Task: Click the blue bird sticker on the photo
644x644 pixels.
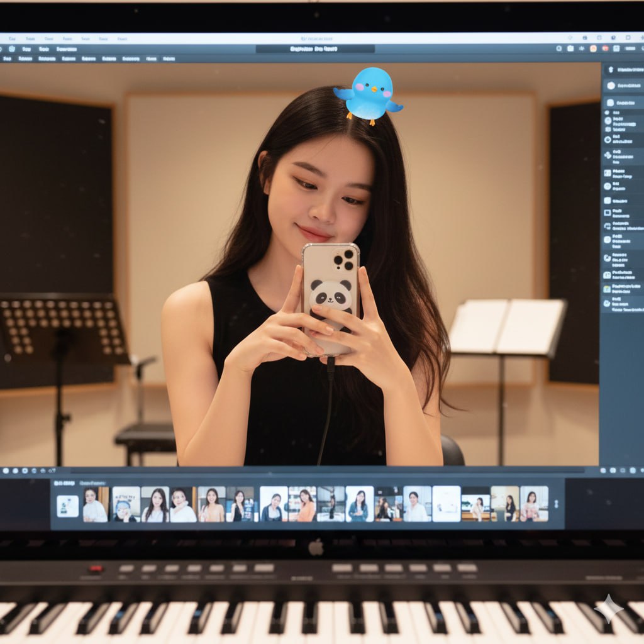Action: pyautogui.click(x=369, y=94)
